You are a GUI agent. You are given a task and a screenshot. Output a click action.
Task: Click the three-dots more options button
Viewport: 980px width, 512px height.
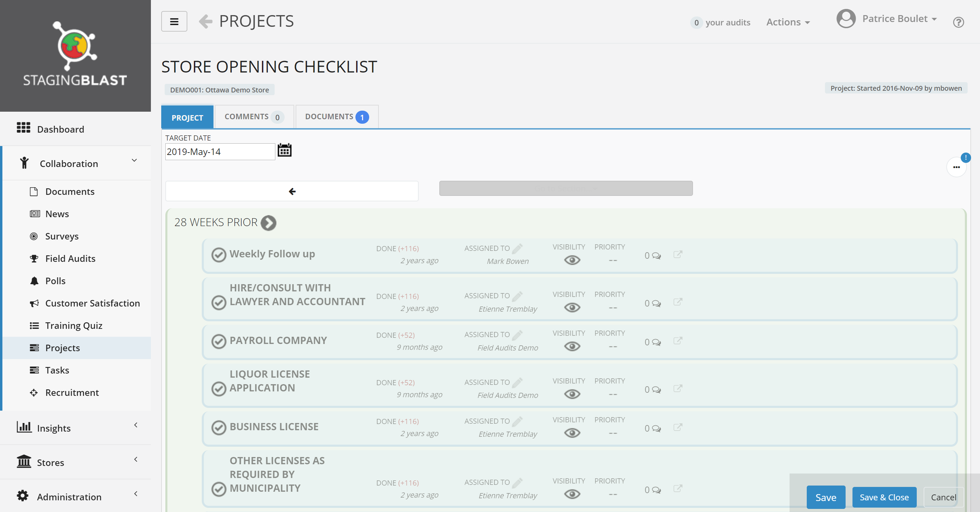click(956, 167)
